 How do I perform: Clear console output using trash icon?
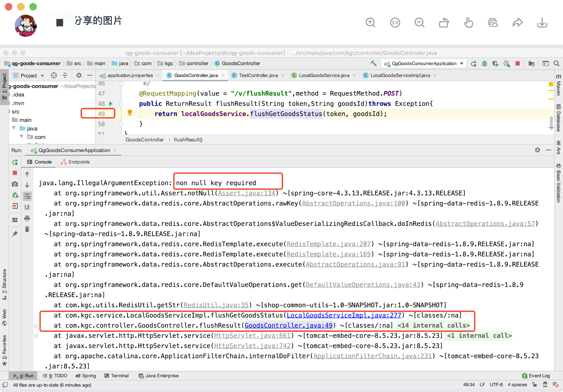pos(27,229)
